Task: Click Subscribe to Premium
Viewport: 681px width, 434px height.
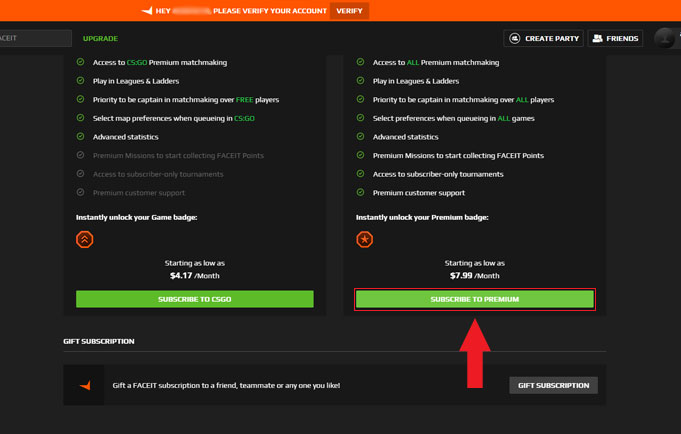Action: [x=475, y=299]
